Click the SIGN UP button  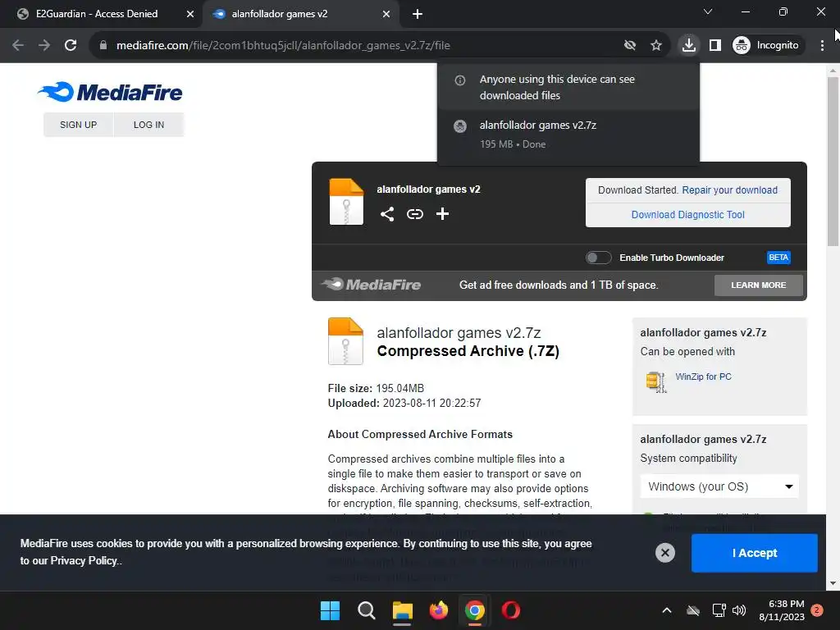pyautogui.click(x=78, y=125)
